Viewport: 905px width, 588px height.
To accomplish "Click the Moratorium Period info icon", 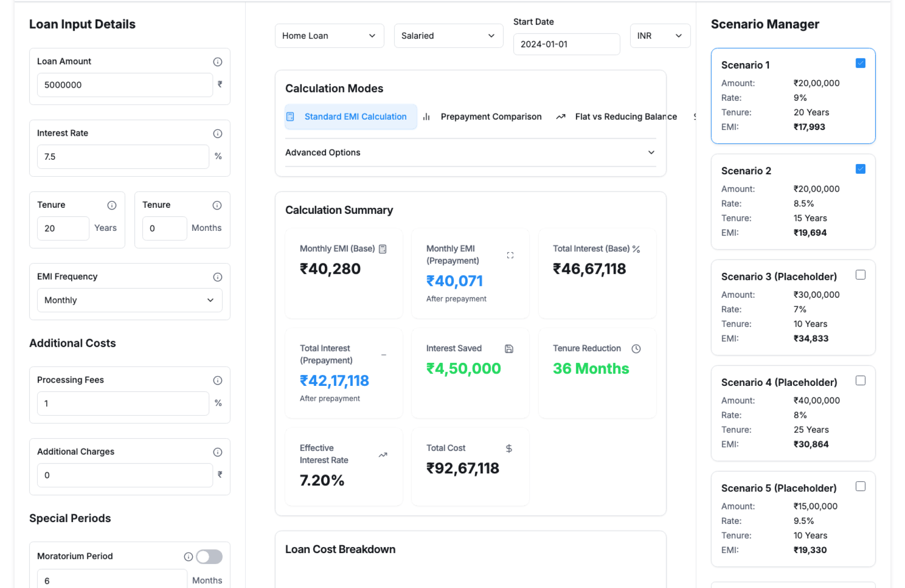I will pos(188,556).
